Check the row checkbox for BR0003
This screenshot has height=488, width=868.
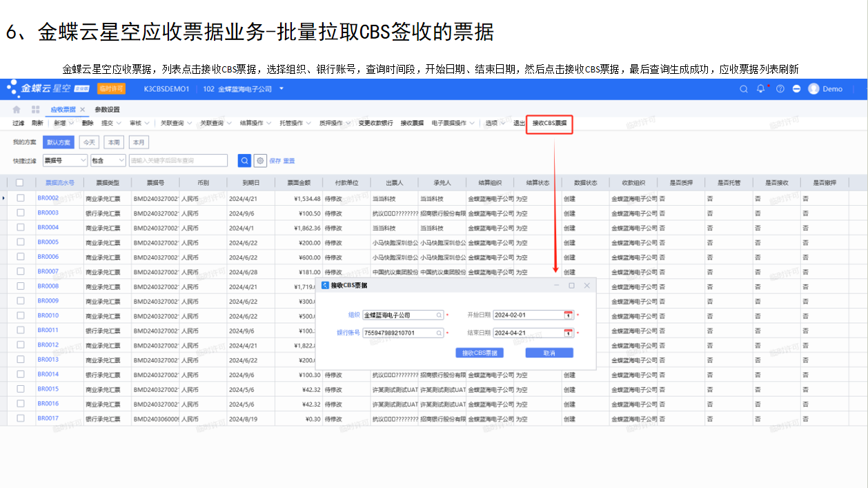pyautogui.click(x=20, y=213)
